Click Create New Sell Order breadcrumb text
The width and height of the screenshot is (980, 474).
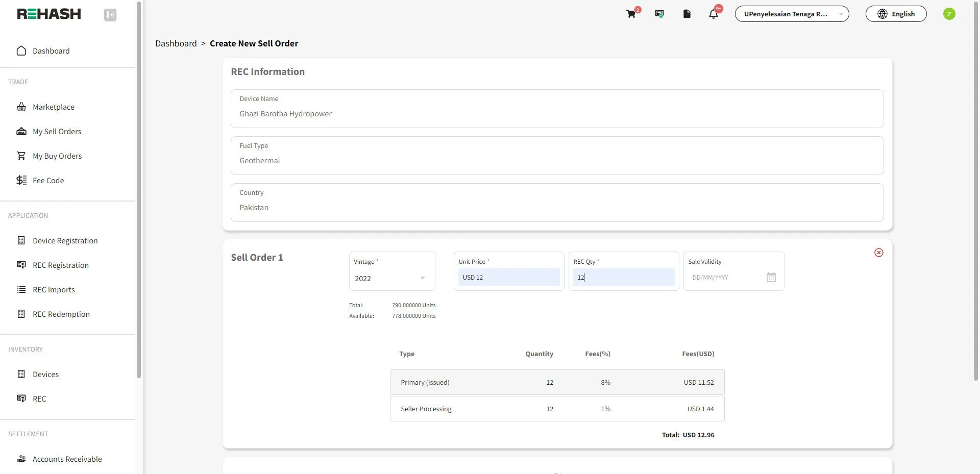[254, 43]
